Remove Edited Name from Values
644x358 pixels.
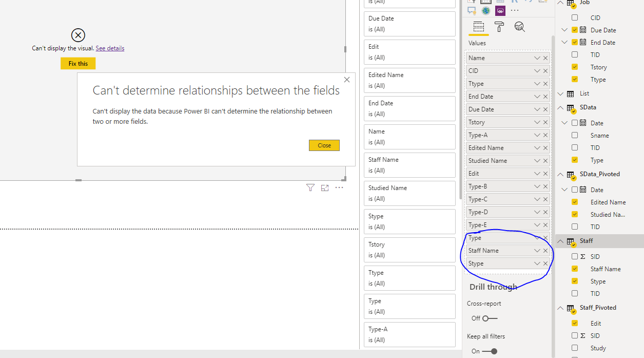(x=545, y=148)
